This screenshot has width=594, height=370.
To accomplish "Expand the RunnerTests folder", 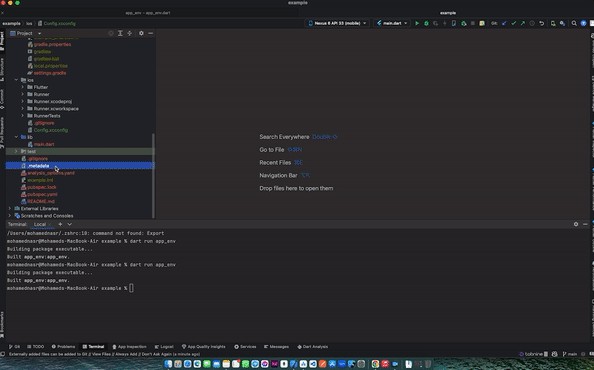I will 22,116.
